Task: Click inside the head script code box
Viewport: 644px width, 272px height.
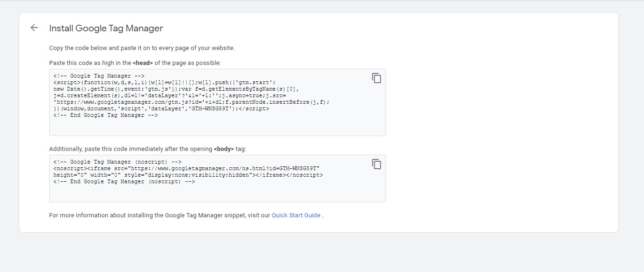Action: [x=218, y=102]
